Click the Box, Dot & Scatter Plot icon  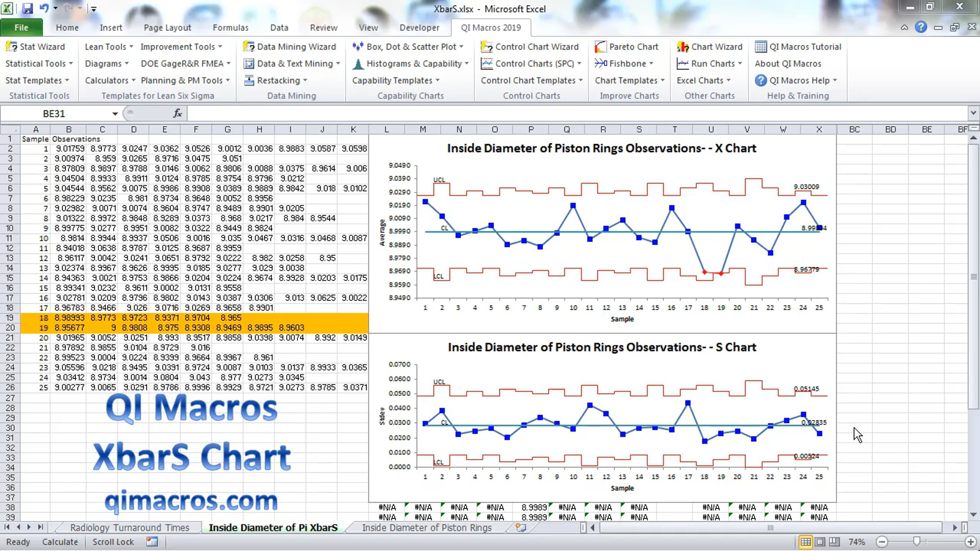tap(358, 47)
